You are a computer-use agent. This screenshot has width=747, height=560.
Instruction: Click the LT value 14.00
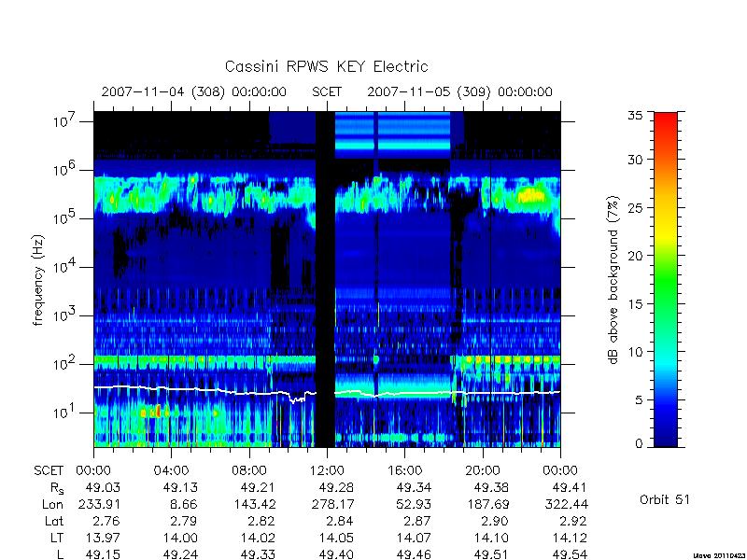coord(180,538)
